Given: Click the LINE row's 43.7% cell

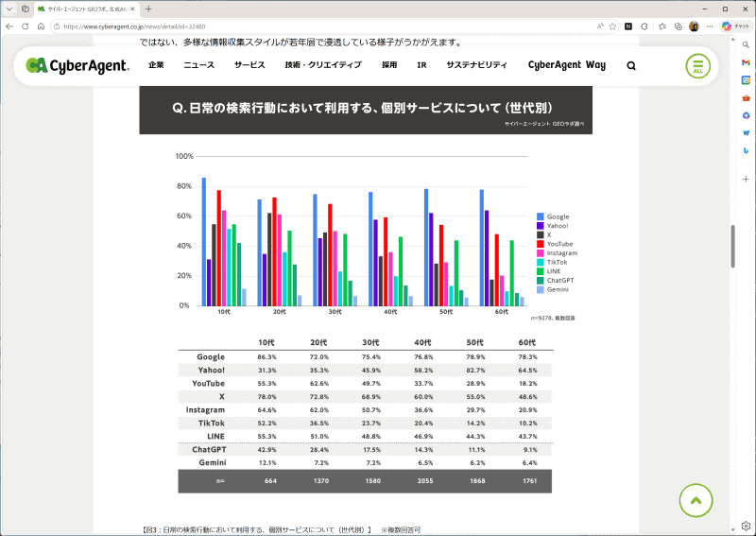Looking at the screenshot, I should point(527,436).
